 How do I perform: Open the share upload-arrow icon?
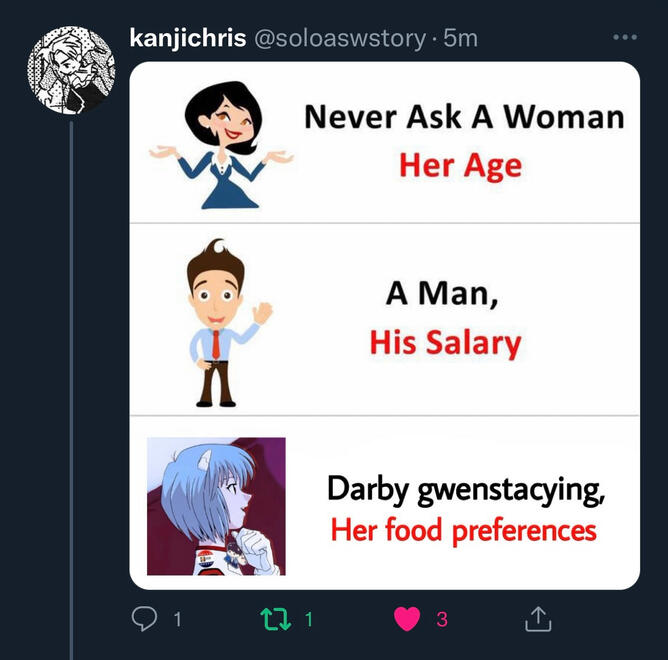pyautogui.click(x=538, y=620)
